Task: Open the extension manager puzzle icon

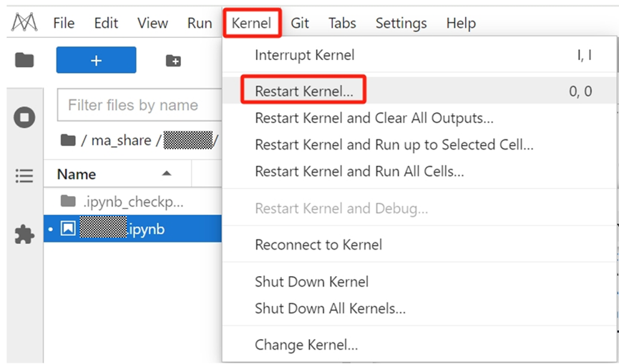Action: tap(24, 234)
